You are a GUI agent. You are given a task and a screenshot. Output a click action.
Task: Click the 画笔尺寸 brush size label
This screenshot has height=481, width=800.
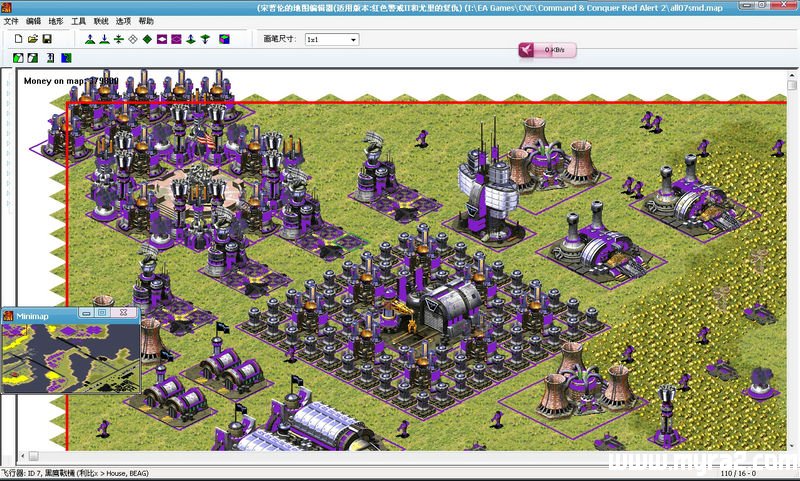click(x=280, y=39)
